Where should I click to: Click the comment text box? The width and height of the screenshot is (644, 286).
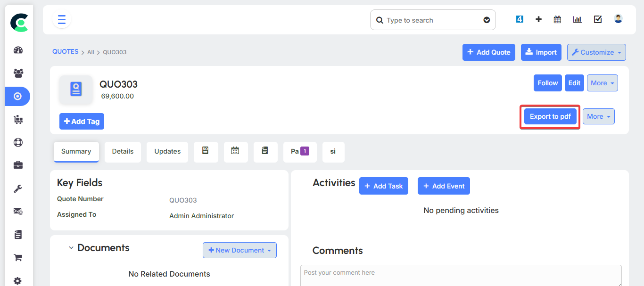461,276
